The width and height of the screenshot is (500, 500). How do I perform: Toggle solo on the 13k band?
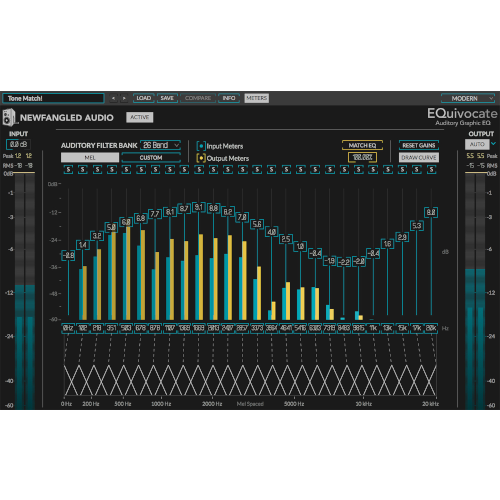tap(388, 170)
